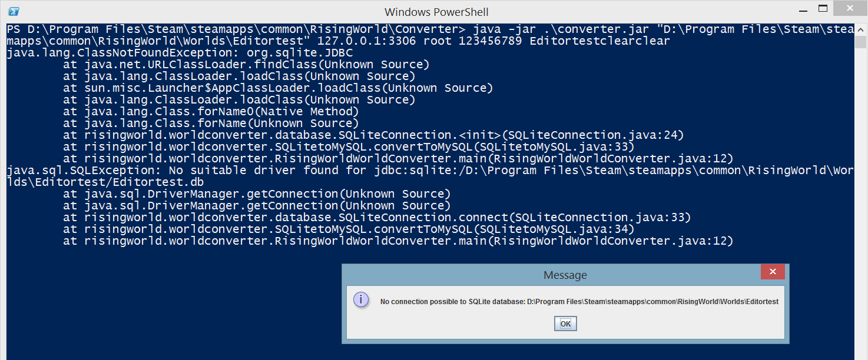Viewport: 868px width, 360px height.
Task: Click the blue info icon in Message dialog
Action: [361, 299]
